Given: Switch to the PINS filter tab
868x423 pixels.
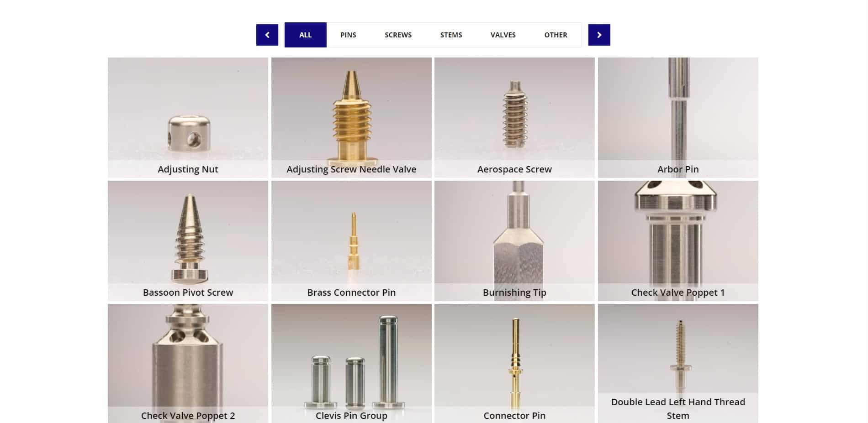Looking at the screenshot, I should tap(348, 35).
